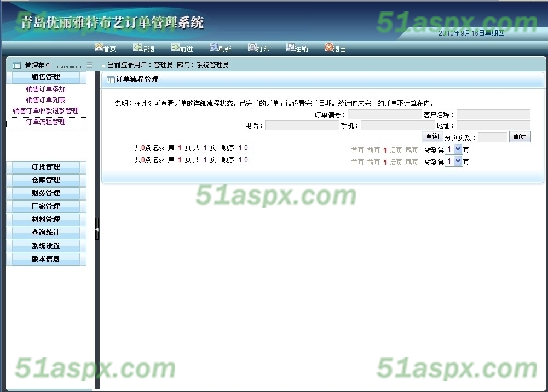The image size is (548, 392).
Task: Open 销售订单添加 link
Action: 46,89
